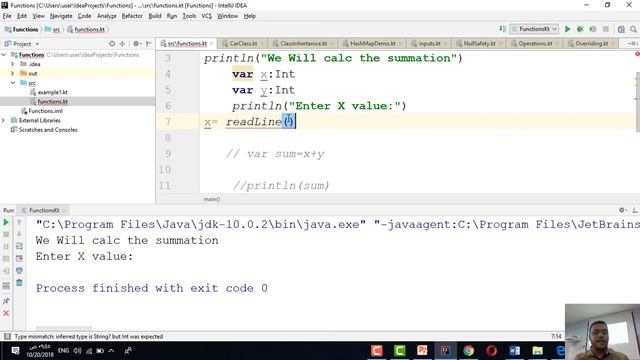The width and height of the screenshot is (640, 360).
Task: Open the Build menu
Action: click(x=155, y=16)
